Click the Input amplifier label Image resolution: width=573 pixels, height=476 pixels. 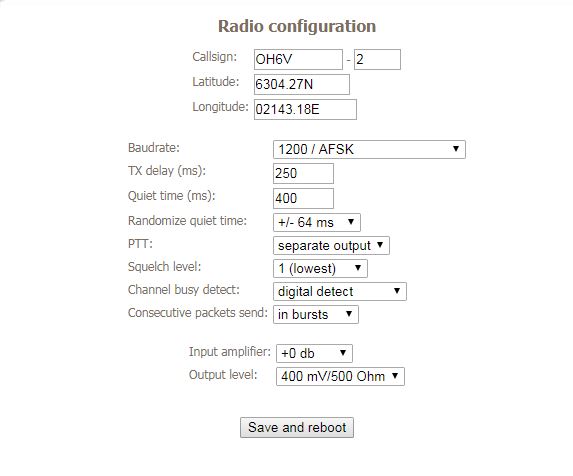point(230,352)
